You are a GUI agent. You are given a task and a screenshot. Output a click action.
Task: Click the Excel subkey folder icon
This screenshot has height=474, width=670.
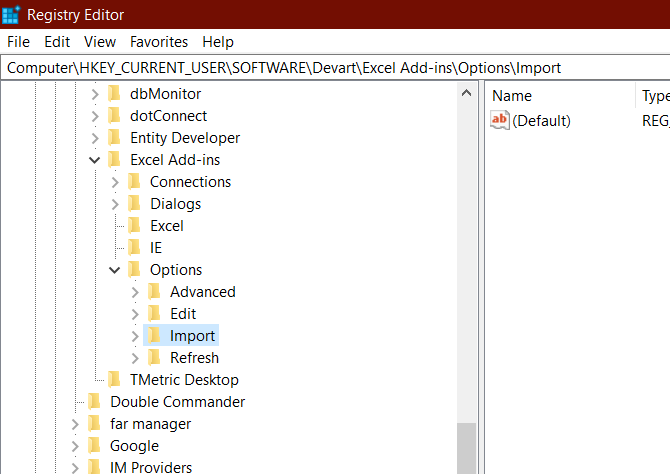point(134,226)
